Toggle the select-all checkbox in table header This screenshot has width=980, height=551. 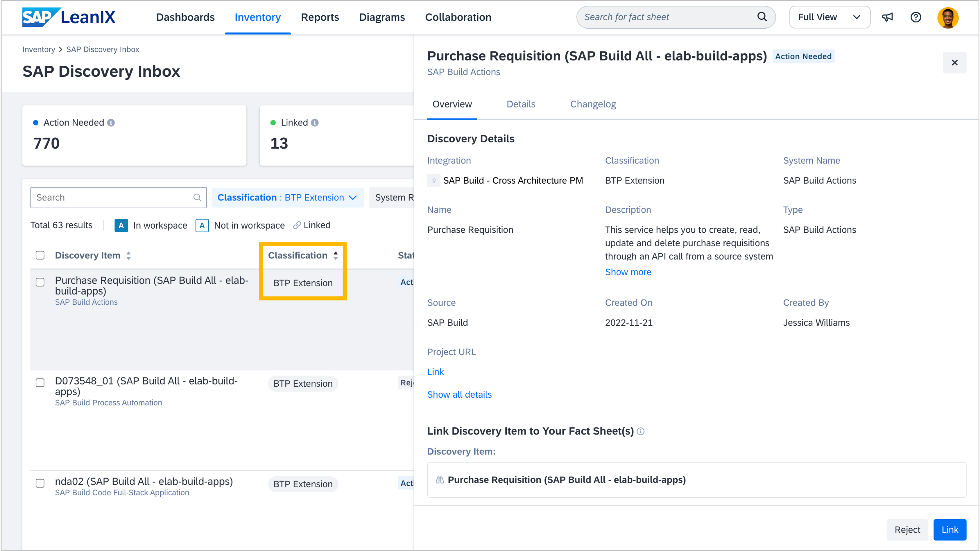(x=40, y=255)
